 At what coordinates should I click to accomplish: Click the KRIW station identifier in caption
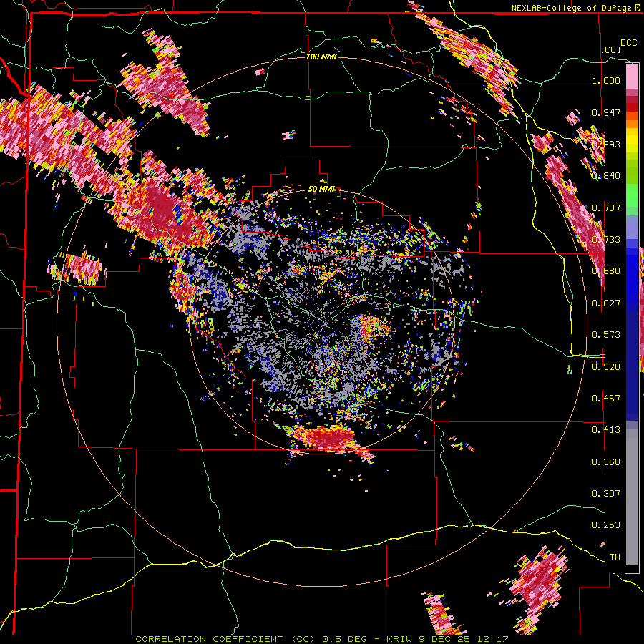pyautogui.click(x=399, y=639)
